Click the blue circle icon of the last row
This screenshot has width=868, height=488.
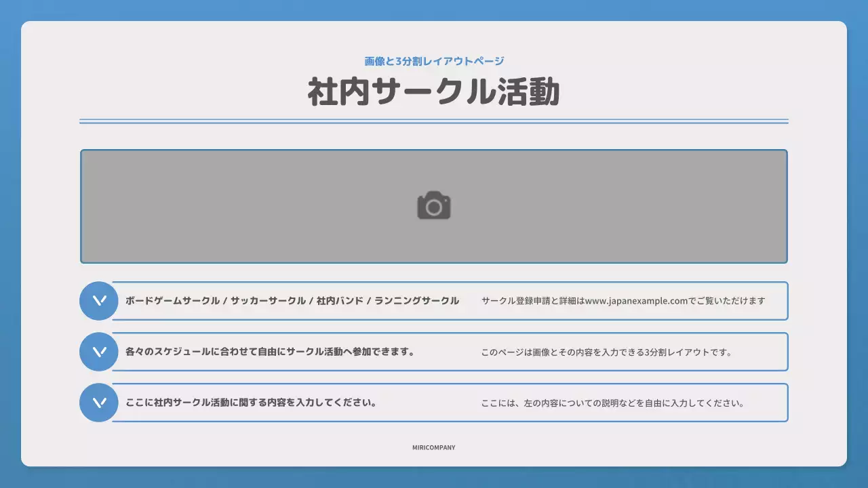click(98, 402)
